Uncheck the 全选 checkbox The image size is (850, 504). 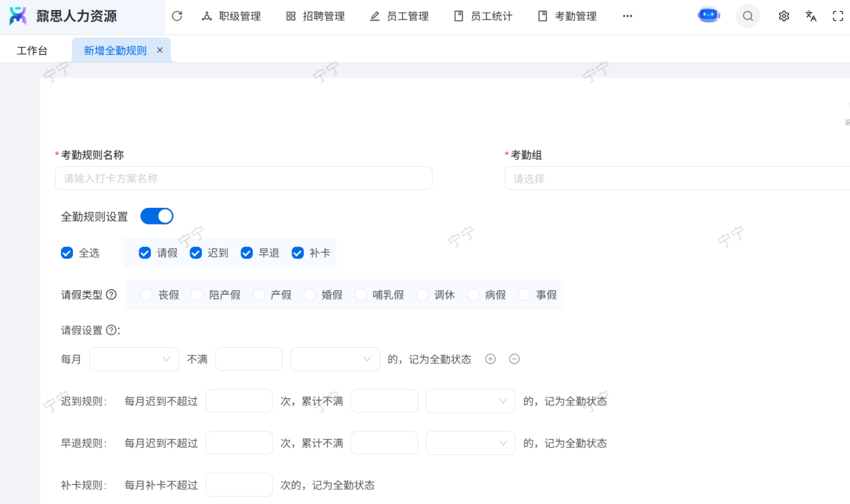[x=67, y=253]
